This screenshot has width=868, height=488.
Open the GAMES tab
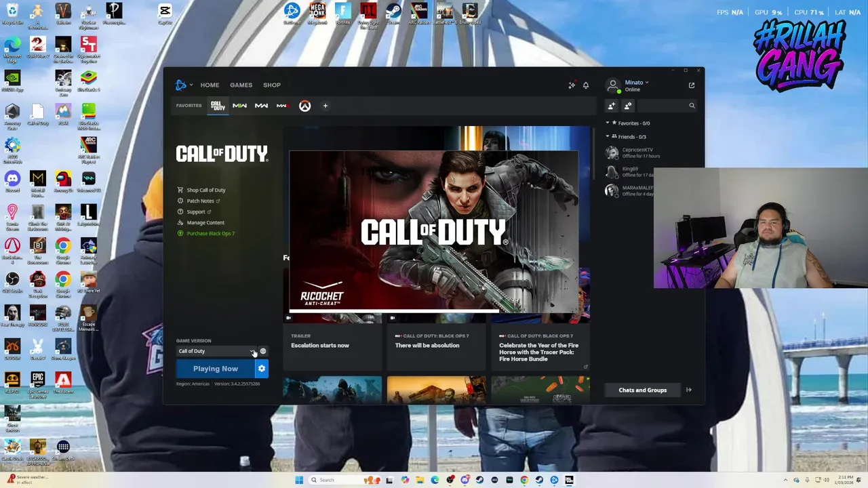[x=241, y=85]
